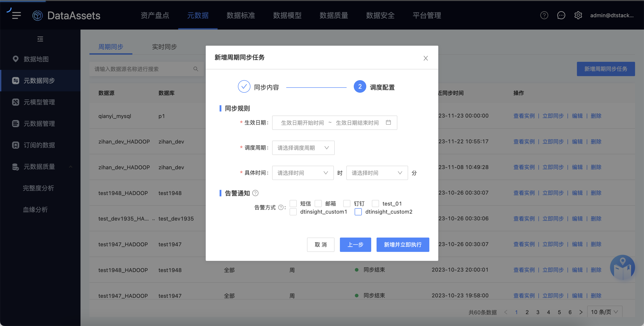Image resolution: width=644 pixels, height=326 pixels.
Task: Open the minute 请选择时间 dropdown
Action: 377,173
